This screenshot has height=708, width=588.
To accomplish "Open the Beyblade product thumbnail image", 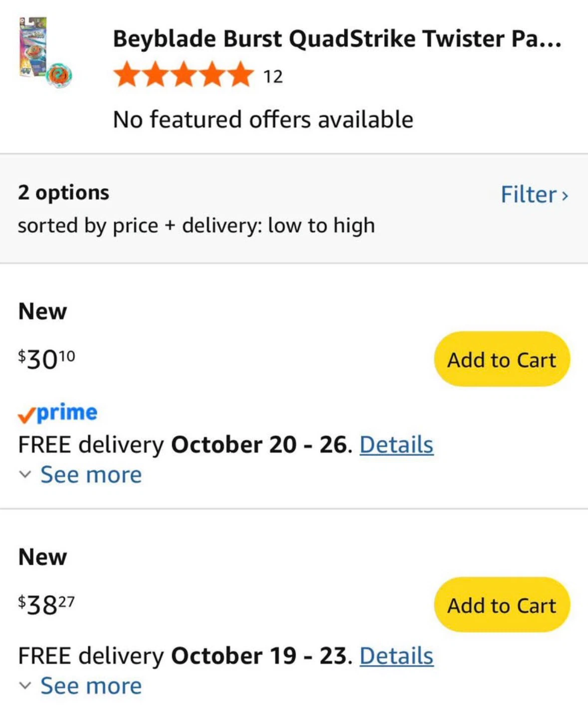I will pos(45,53).
